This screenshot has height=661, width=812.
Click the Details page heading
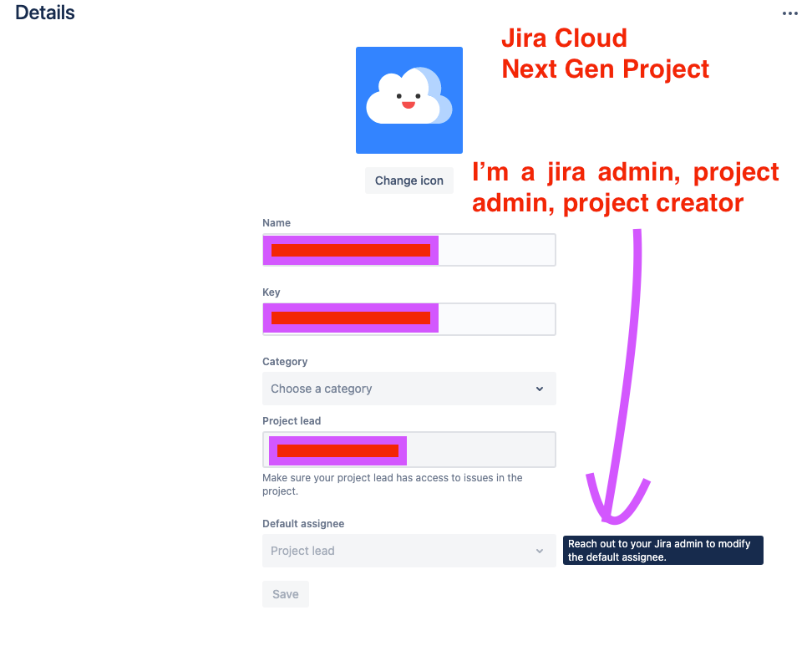pyautogui.click(x=45, y=13)
